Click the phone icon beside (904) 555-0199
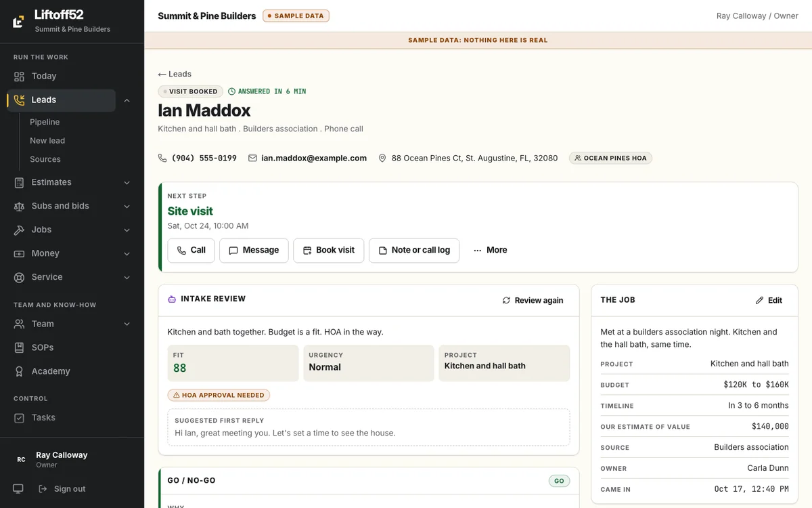 tap(162, 158)
